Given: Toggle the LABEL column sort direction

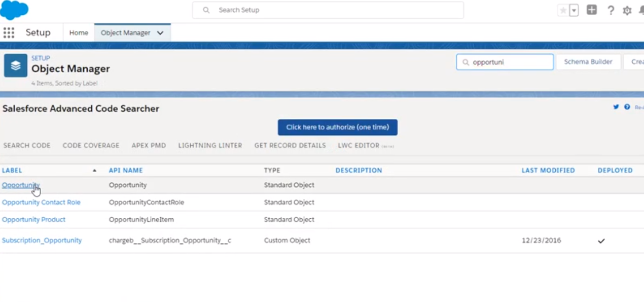Looking at the screenshot, I should (x=94, y=171).
